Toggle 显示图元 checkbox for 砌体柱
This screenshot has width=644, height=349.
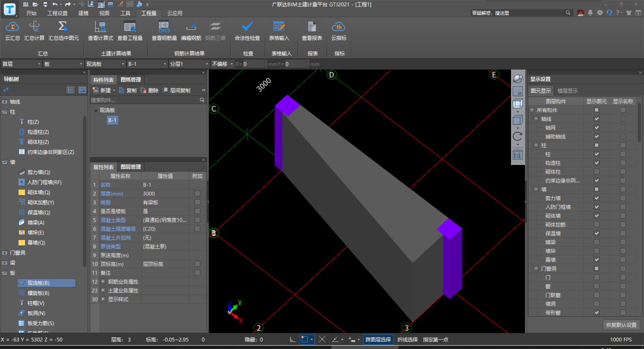pyautogui.click(x=596, y=171)
